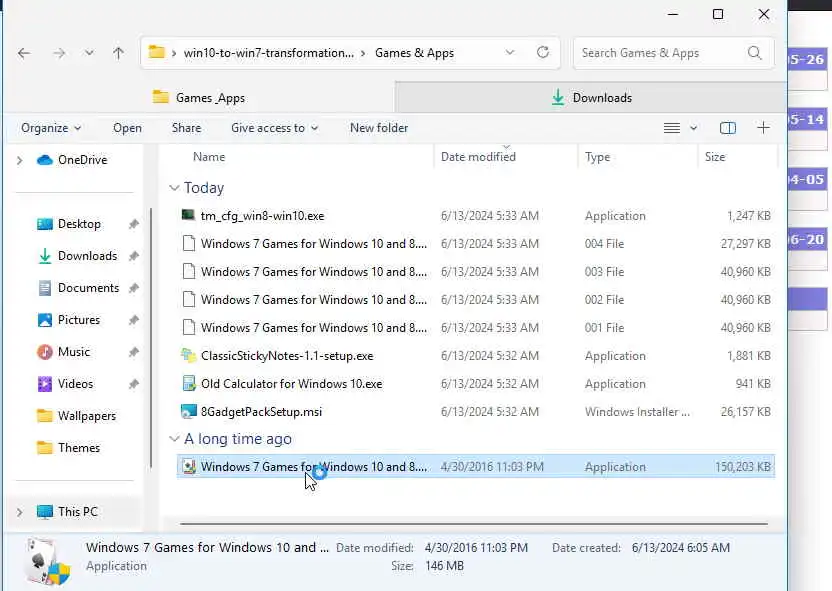Viewport: 832px width, 591px height.
Task: Click the address bar folder icon
Action: pyautogui.click(x=157, y=52)
